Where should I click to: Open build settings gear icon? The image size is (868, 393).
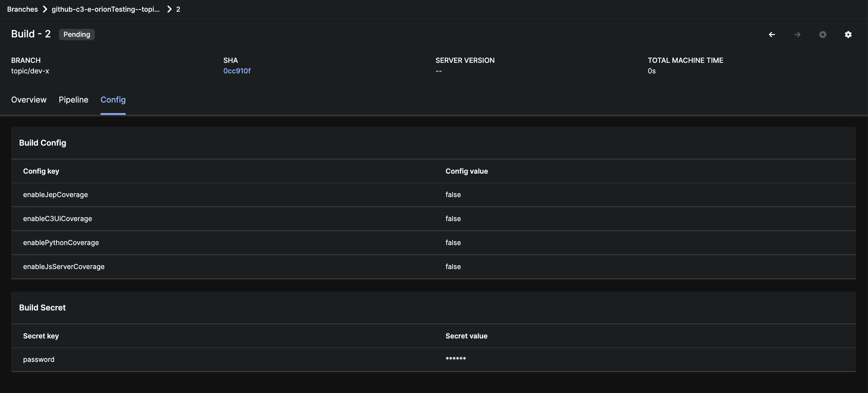848,34
